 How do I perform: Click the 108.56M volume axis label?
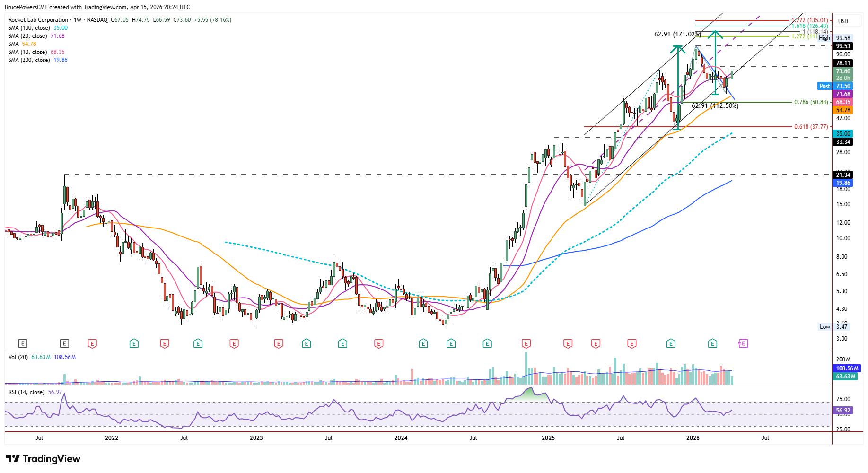[x=847, y=368]
